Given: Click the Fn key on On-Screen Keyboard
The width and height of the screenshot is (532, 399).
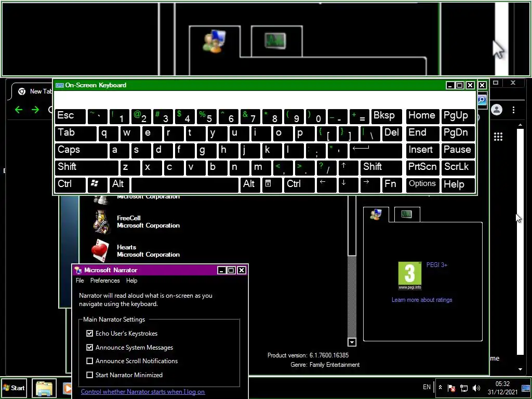Looking at the screenshot, I should point(392,184).
